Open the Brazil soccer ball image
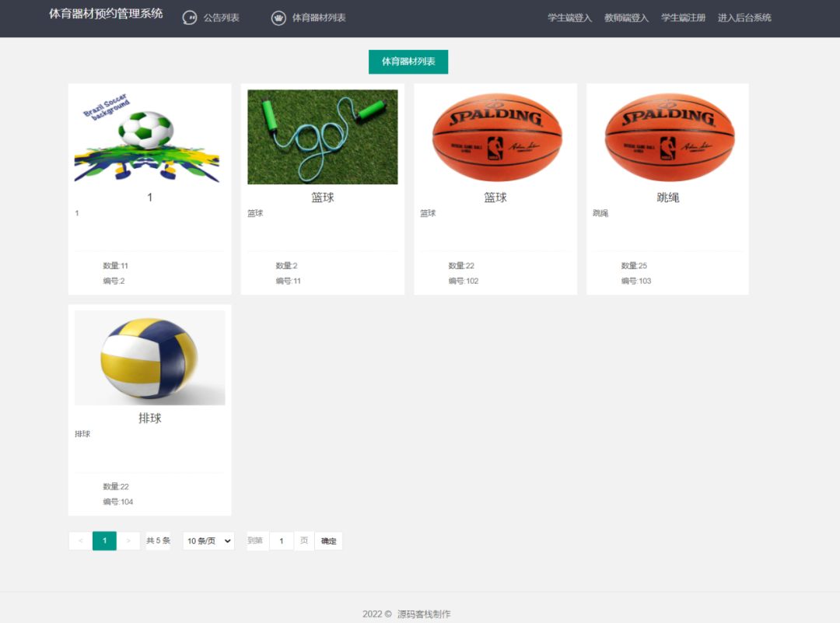Image resolution: width=840 pixels, height=623 pixels. pyautogui.click(x=149, y=137)
